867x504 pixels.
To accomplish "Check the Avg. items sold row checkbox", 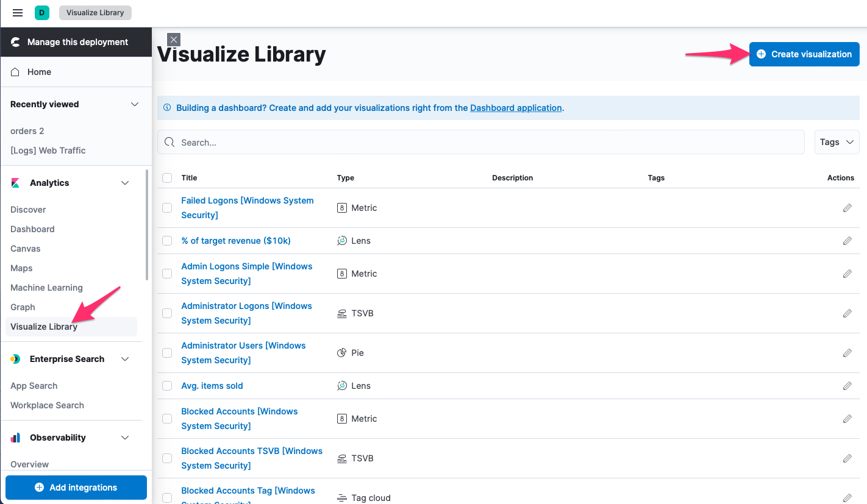I will pos(166,386).
